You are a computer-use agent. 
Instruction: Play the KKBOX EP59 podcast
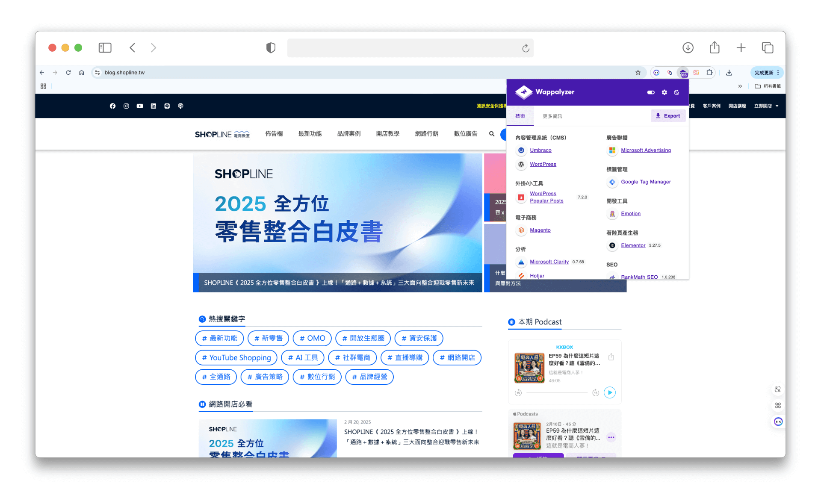610,392
